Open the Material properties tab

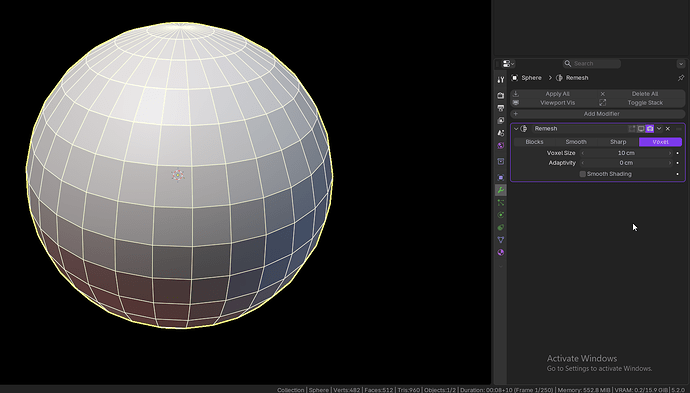point(501,253)
